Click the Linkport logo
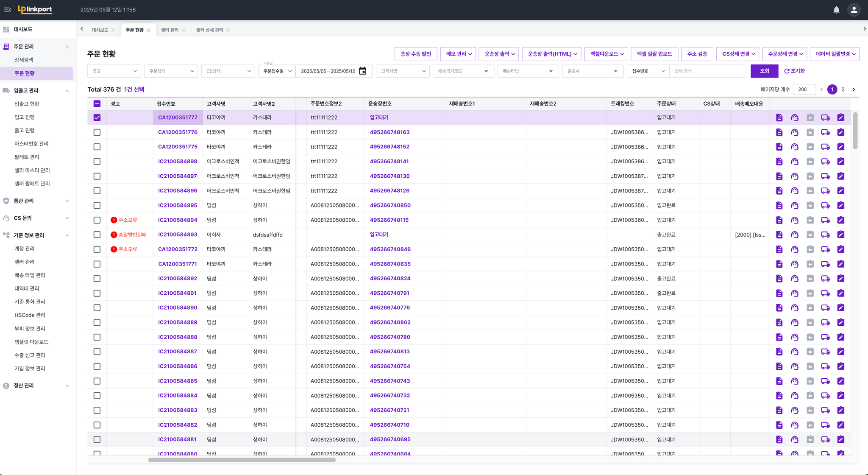This screenshot has height=475, width=868. click(35, 9)
